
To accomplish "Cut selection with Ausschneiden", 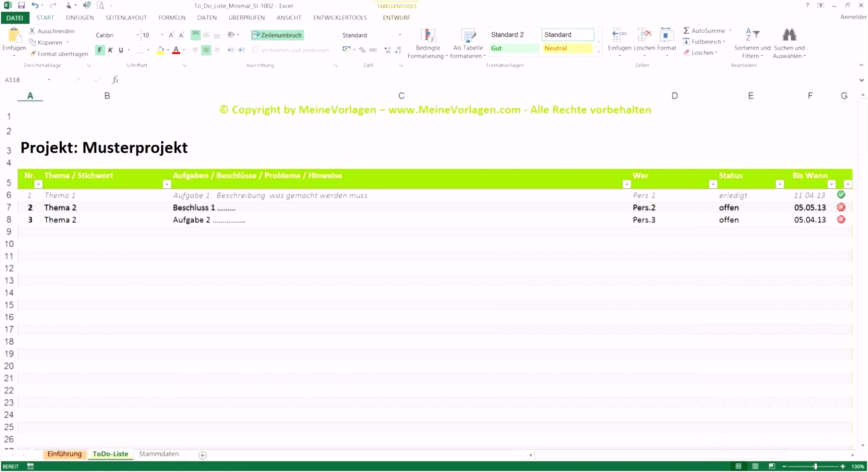I will pyautogui.click(x=51, y=31).
